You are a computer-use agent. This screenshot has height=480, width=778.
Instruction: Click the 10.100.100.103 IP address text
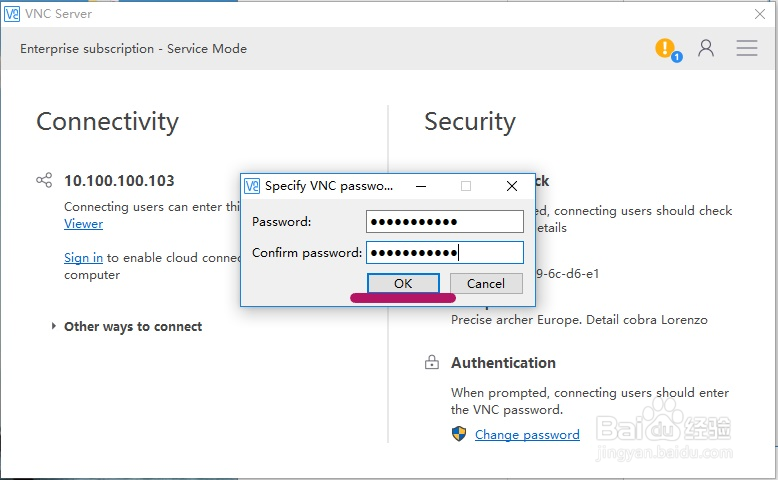click(119, 181)
